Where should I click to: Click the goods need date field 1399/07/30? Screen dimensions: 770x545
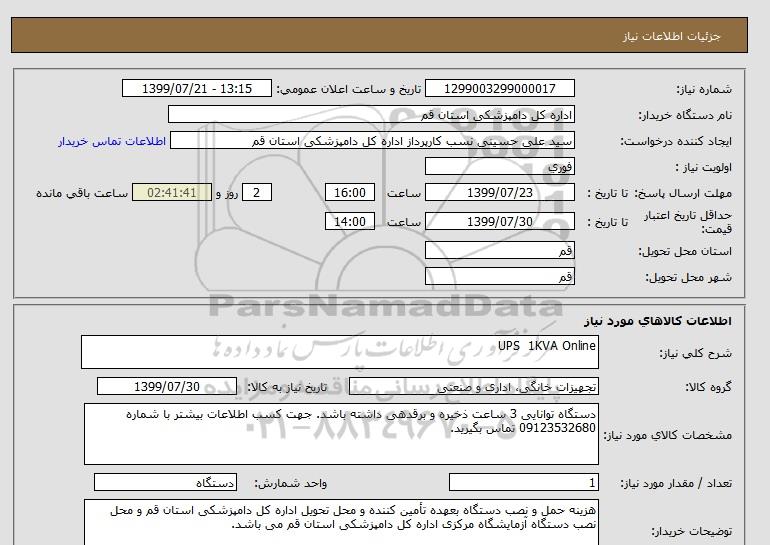click(167, 386)
